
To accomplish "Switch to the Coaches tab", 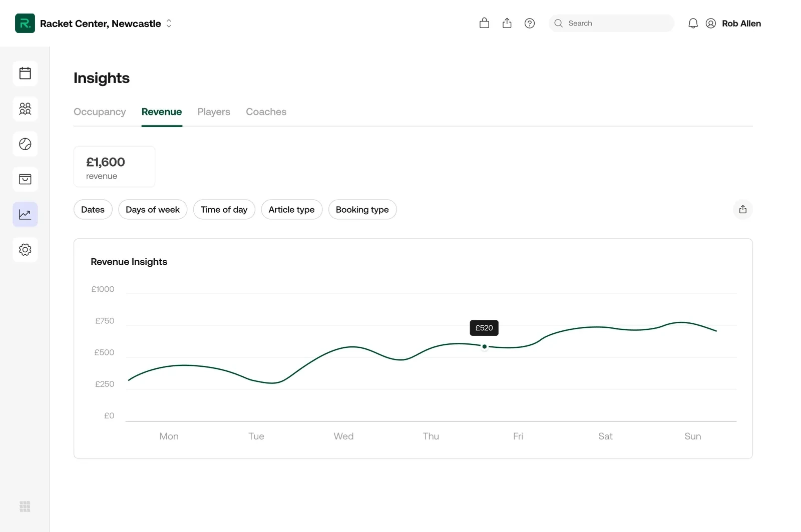I will [266, 112].
